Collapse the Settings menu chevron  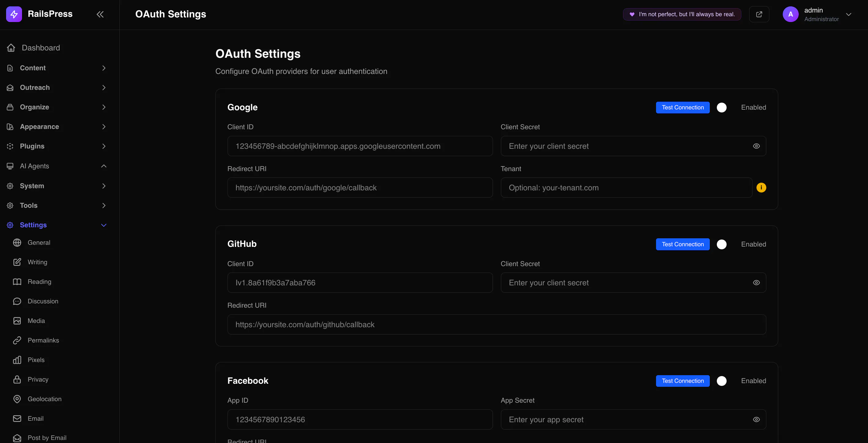click(104, 225)
